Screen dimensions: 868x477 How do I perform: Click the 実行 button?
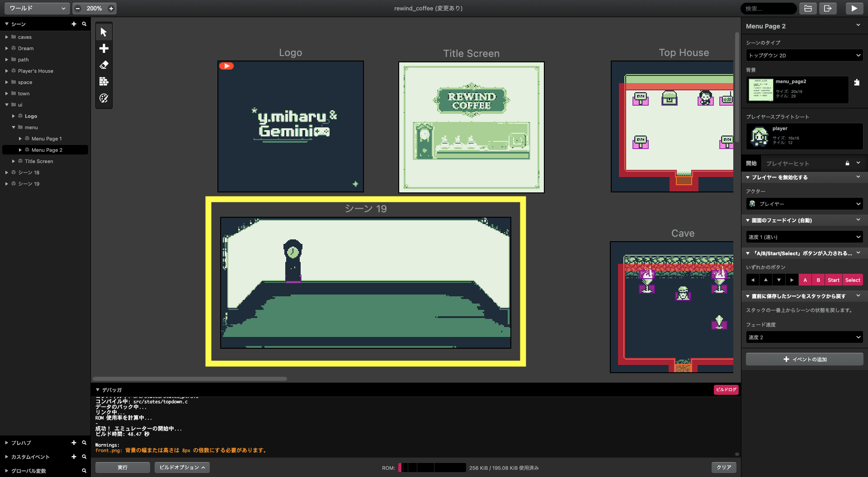click(x=123, y=468)
